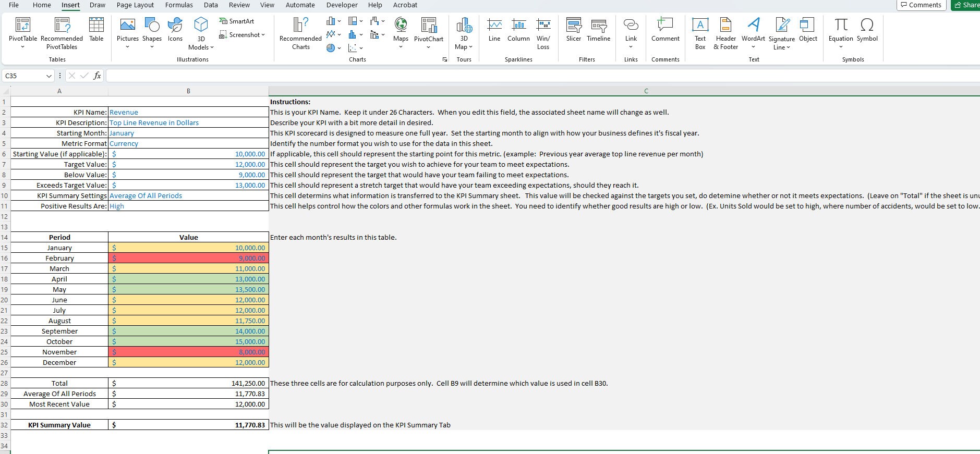Switch to the Home tab
980x454 pixels.
click(x=42, y=5)
